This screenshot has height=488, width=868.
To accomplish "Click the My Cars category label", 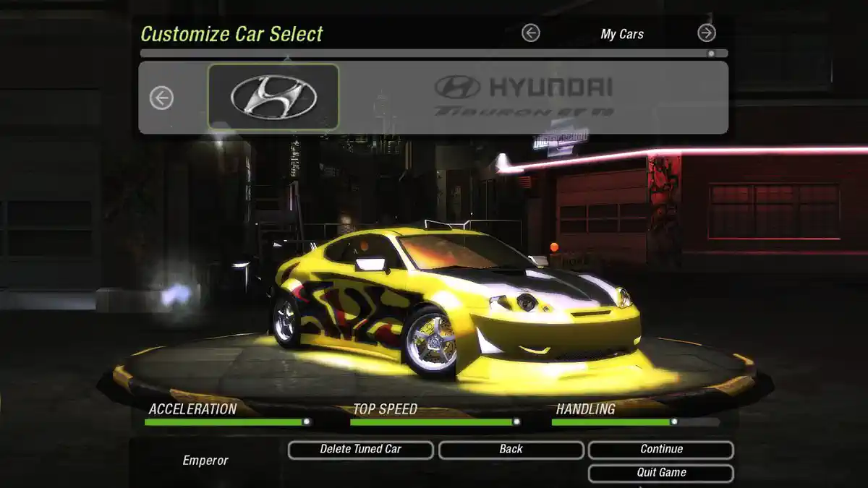I will (x=622, y=34).
